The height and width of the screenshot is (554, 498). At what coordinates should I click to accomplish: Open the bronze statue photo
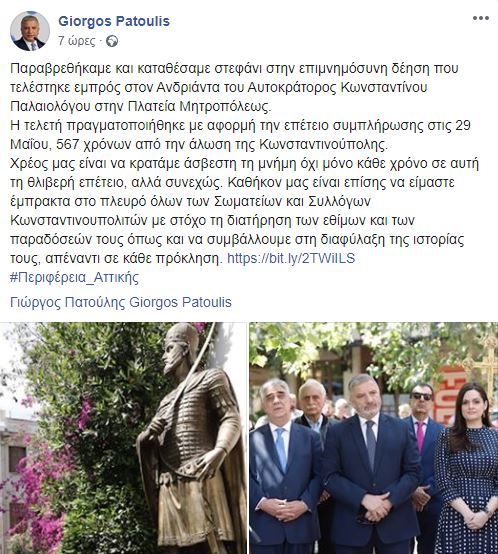point(123,438)
